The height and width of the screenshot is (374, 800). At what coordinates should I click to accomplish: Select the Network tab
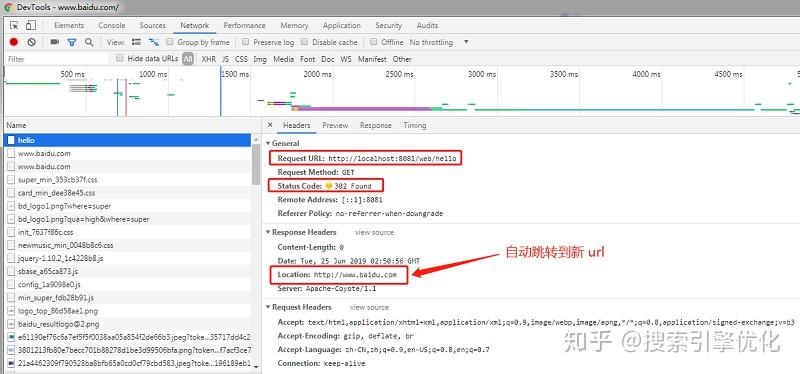[x=194, y=26]
